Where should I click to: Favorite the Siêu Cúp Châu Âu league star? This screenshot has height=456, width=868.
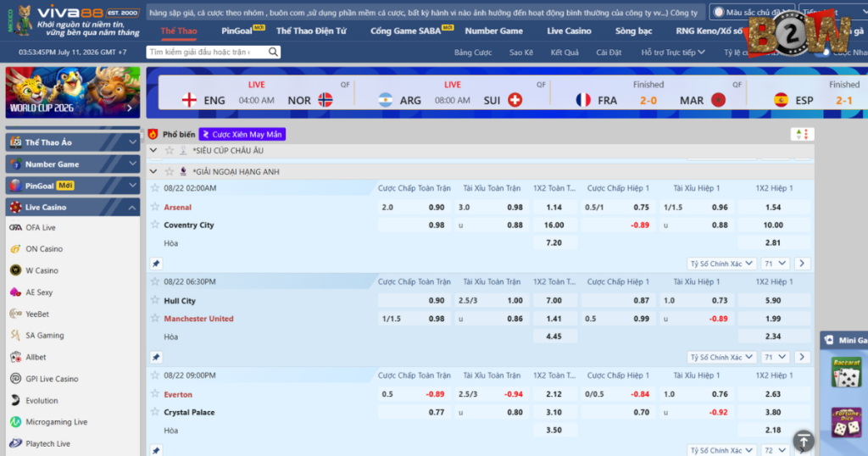170,151
